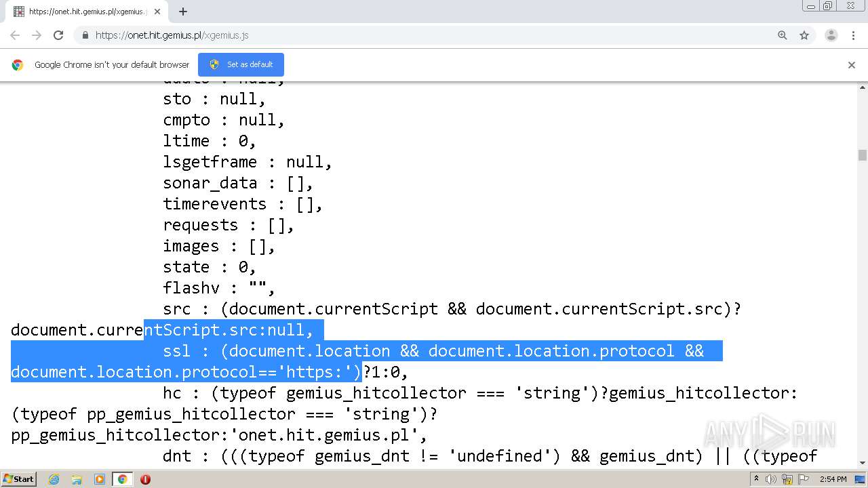The height and width of the screenshot is (488, 868).
Task: Click the page's vertical scrollbar thumb
Action: pos(863,155)
